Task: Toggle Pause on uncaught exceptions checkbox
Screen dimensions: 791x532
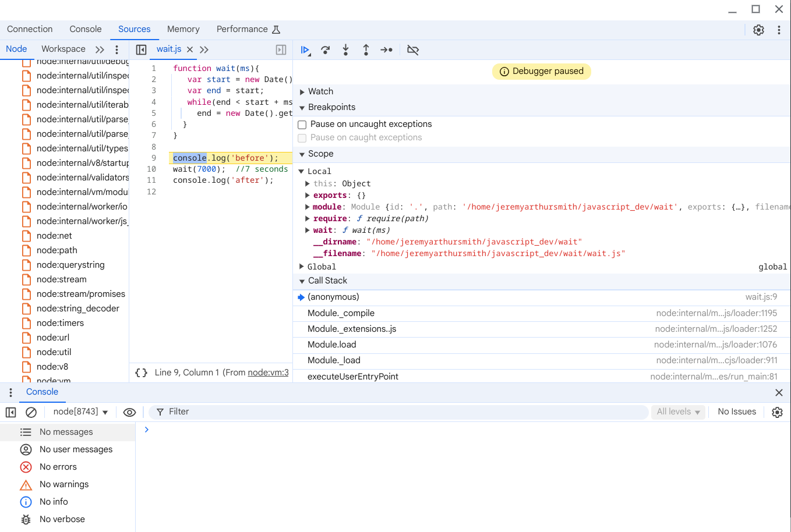Action: [x=302, y=125]
